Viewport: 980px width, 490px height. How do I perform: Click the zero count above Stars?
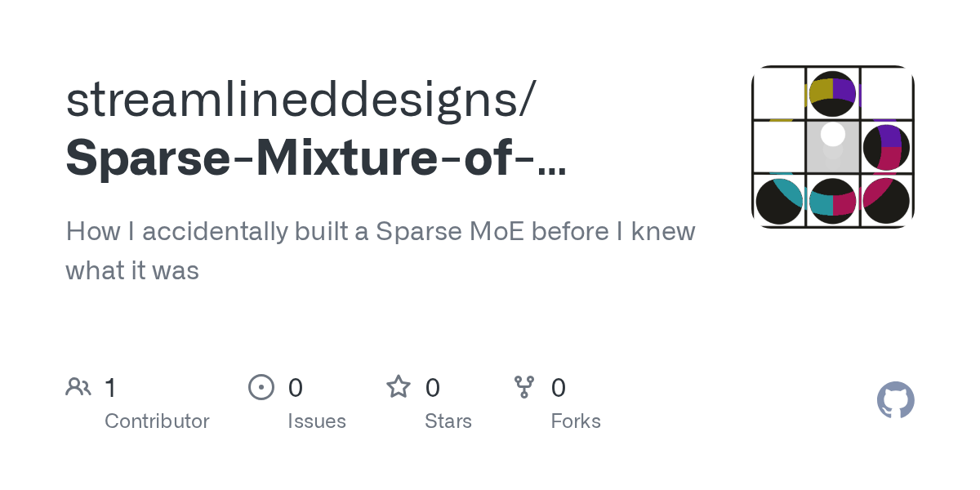point(433,387)
